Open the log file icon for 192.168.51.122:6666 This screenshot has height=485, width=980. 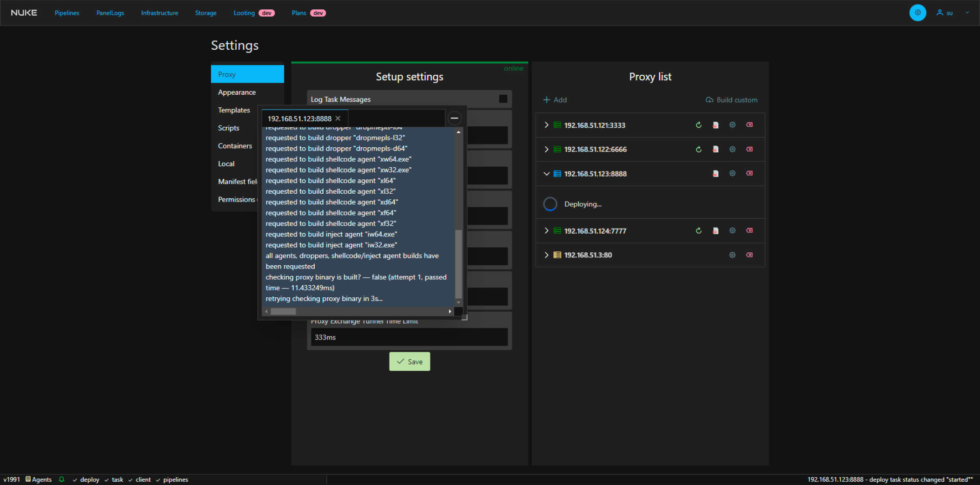click(715, 149)
